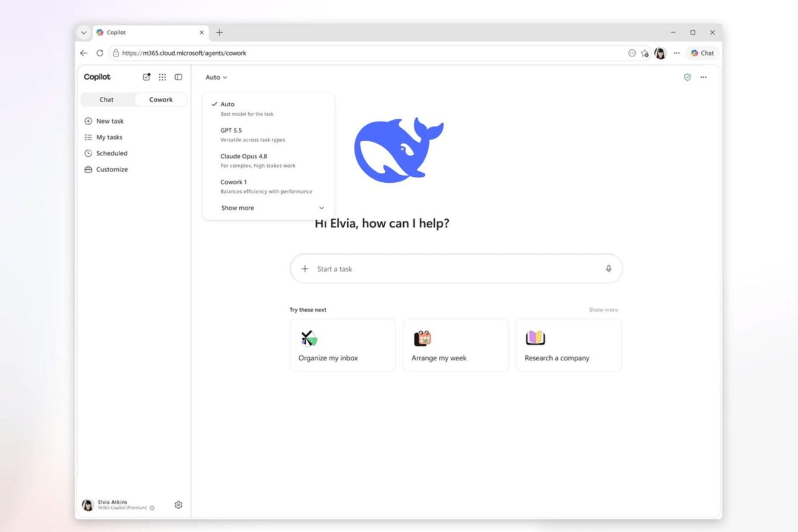This screenshot has width=798, height=532.
Task: Open browser settings and more ellipsis
Action: (676, 53)
